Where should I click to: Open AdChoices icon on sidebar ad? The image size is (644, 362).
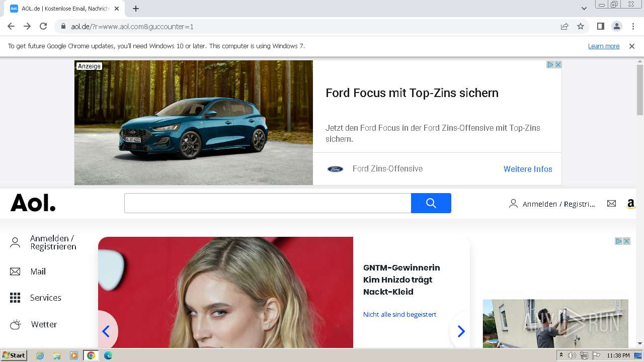619,241
